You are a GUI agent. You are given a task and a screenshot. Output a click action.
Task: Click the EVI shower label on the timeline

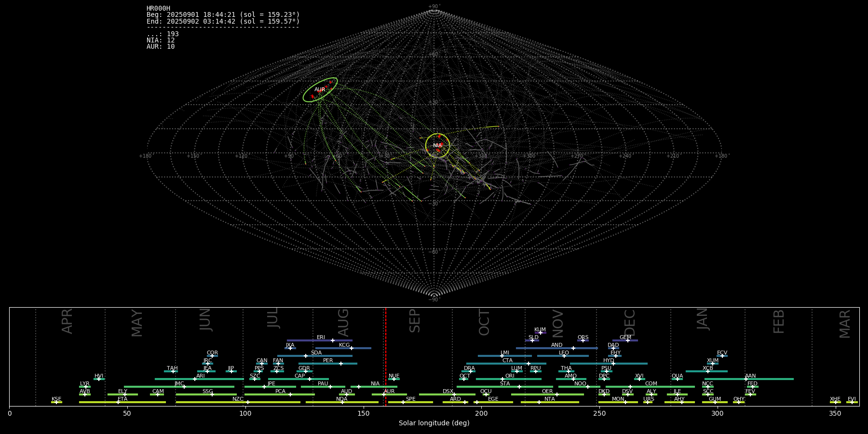(852, 399)
